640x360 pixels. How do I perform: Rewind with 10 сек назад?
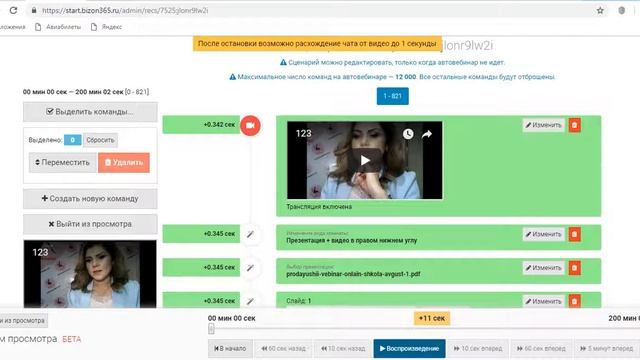pyautogui.click(x=343, y=349)
